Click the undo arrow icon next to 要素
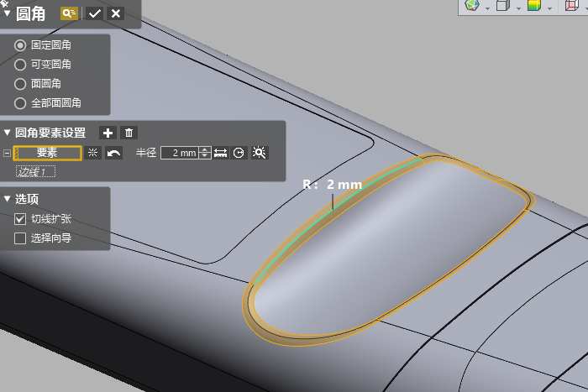The width and height of the screenshot is (588, 392). (x=113, y=153)
